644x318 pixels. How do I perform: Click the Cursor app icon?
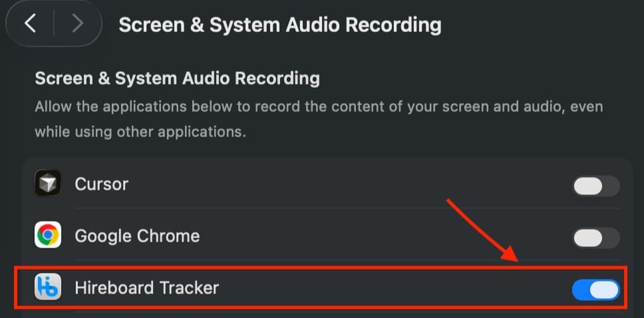point(48,183)
